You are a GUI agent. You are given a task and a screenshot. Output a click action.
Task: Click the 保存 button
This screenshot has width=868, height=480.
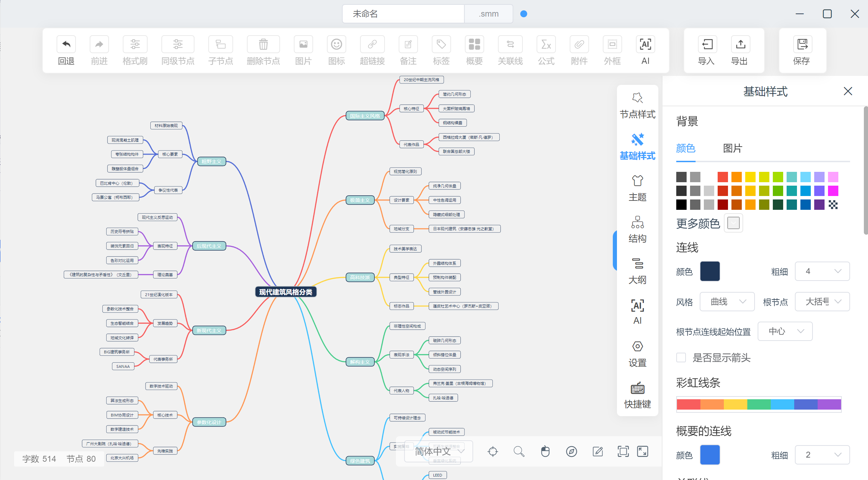coord(802,51)
